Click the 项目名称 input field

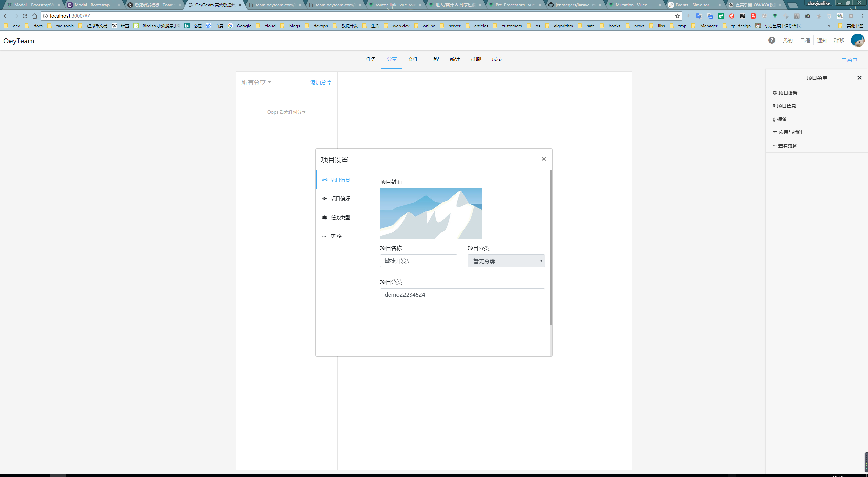pos(418,261)
